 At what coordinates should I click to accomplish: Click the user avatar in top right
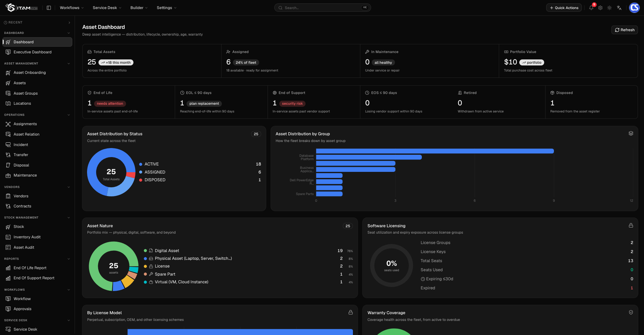tap(634, 8)
